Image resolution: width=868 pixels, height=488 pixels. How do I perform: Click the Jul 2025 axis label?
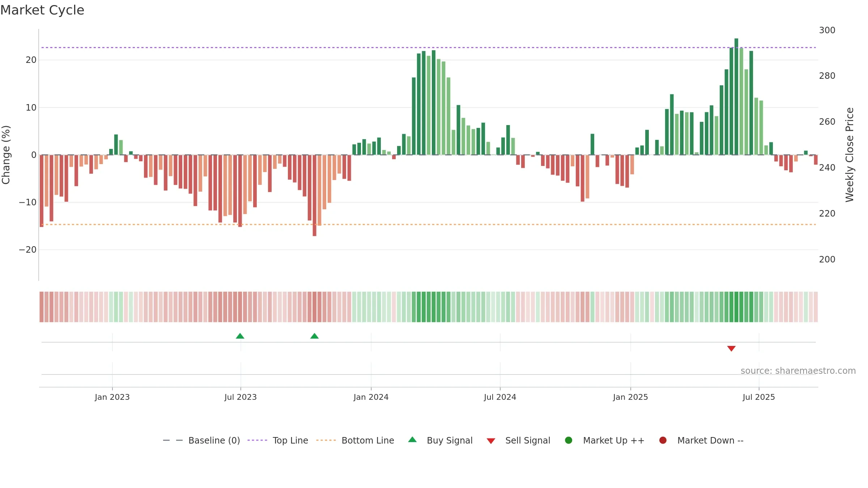coord(759,397)
